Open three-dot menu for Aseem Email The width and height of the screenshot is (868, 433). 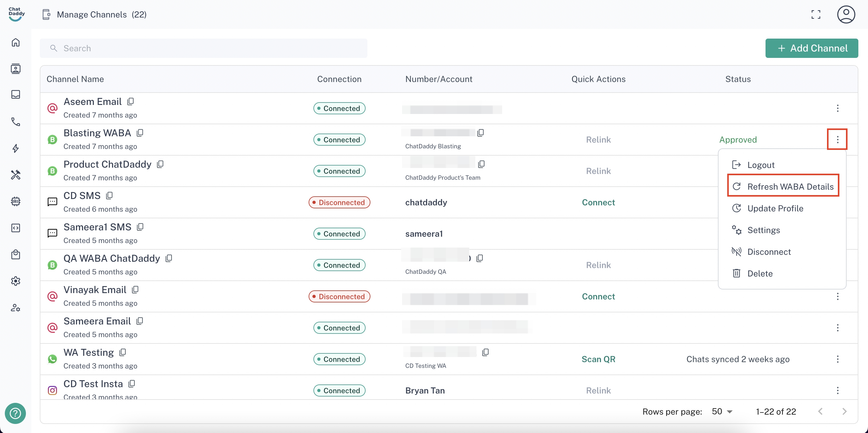(837, 108)
